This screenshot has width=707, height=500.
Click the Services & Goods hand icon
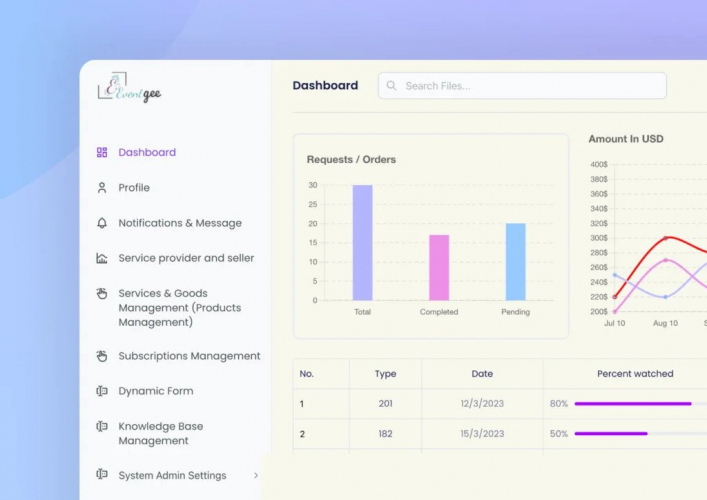click(102, 294)
